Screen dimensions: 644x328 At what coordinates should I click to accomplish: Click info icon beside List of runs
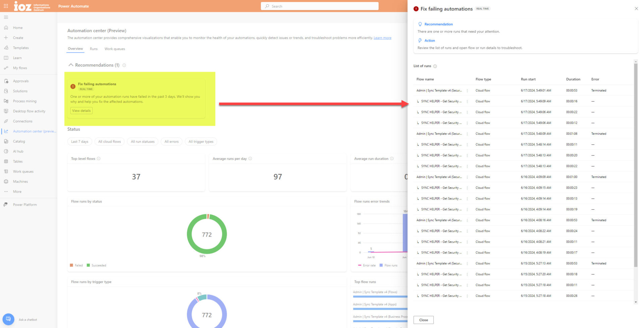click(x=435, y=66)
